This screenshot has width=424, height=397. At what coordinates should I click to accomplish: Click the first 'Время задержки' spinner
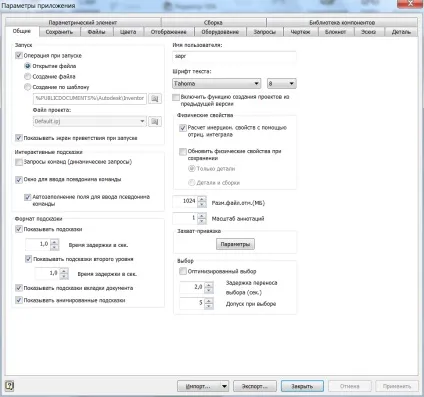click(55, 245)
